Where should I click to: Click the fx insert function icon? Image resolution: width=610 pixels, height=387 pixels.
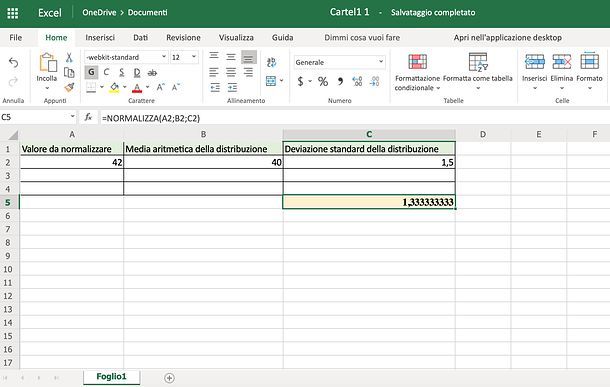[x=88, y=117]
